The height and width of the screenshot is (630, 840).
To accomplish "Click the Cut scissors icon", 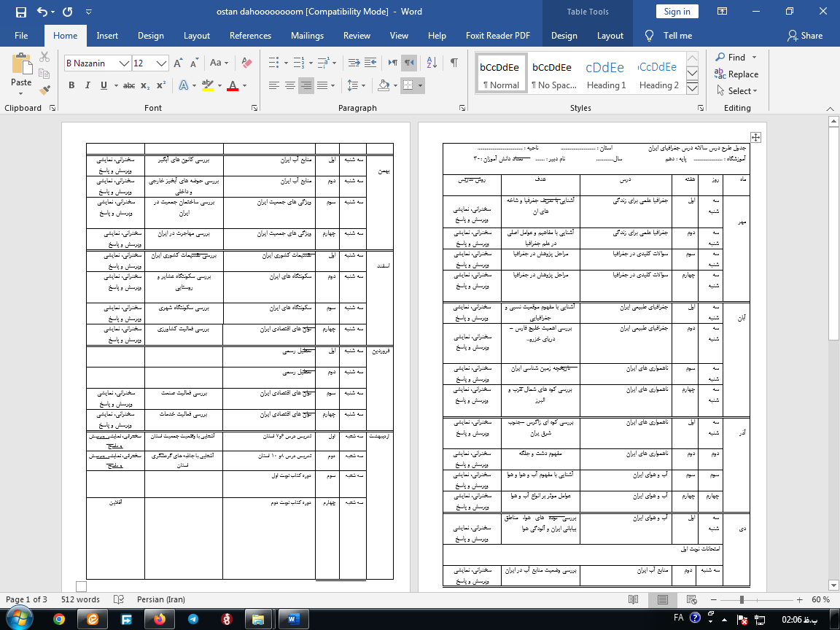I will (x=45, y=57).
